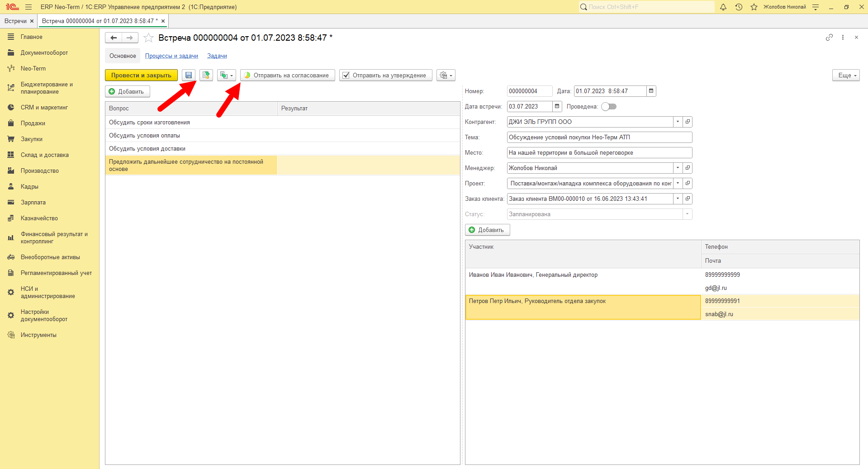Open the history clock icon
This screenshot has height=469, width=868.
[x=739, y=7]
